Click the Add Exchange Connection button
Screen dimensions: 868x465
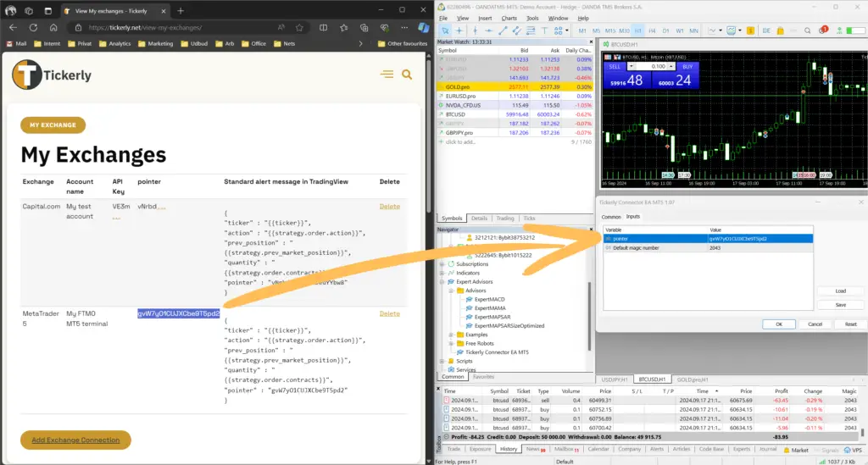pyautogui.click(x=75, y=440)
